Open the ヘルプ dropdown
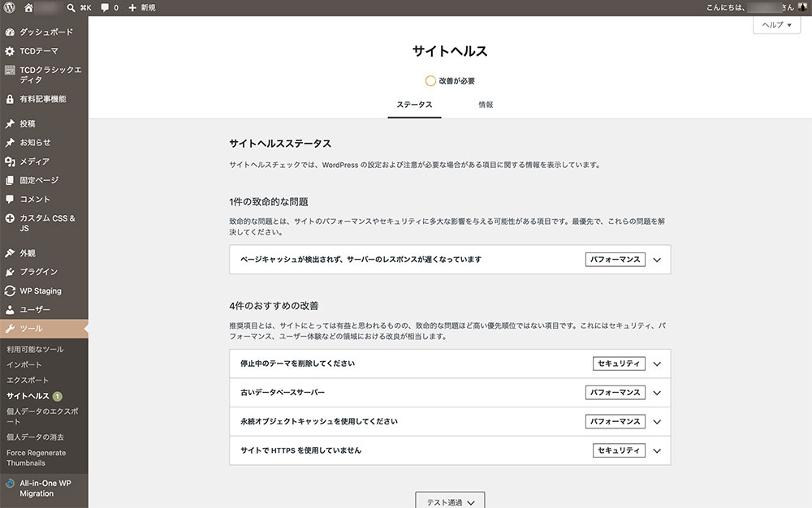The image size is (812, 508). pos(776,25)
